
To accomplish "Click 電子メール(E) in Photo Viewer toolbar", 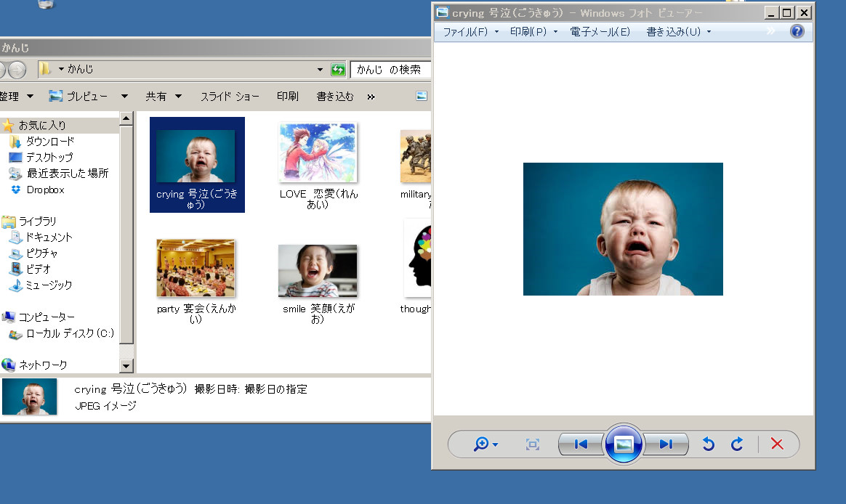I will [x=600, y=32].
